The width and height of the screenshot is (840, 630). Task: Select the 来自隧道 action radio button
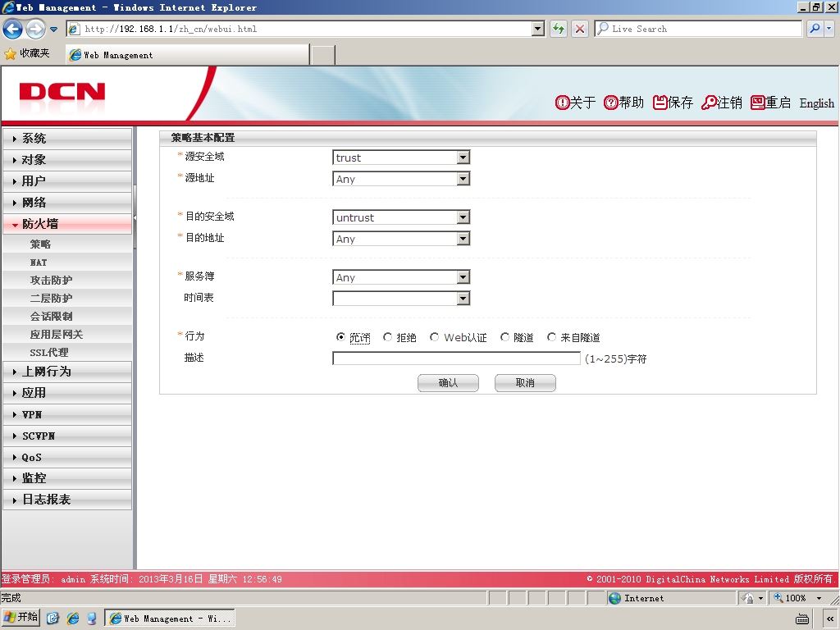pyautogui.click(x=551, y=337)
